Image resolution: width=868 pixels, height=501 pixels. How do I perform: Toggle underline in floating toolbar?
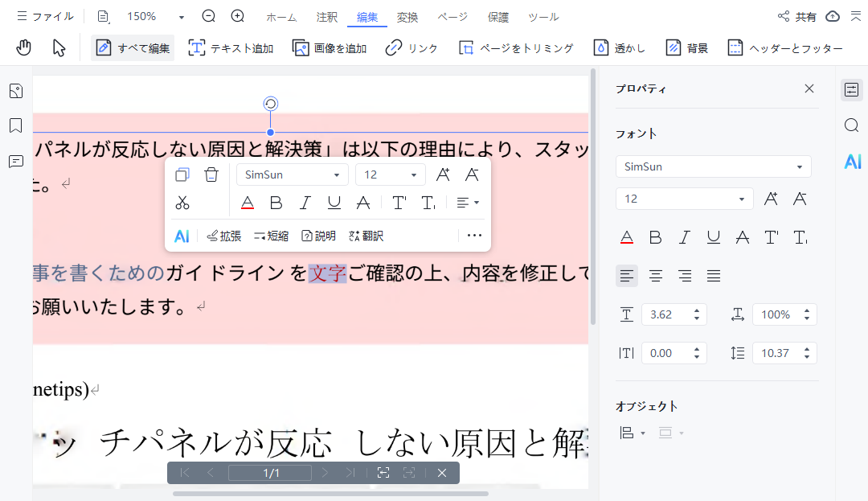click(x=334, y=203)
